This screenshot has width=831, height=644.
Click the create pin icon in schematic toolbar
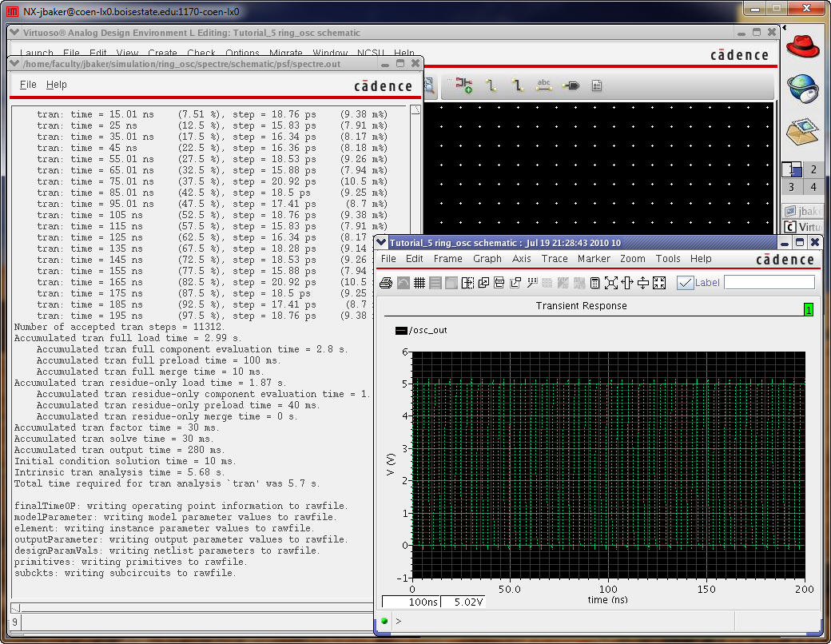click(571, 85)
